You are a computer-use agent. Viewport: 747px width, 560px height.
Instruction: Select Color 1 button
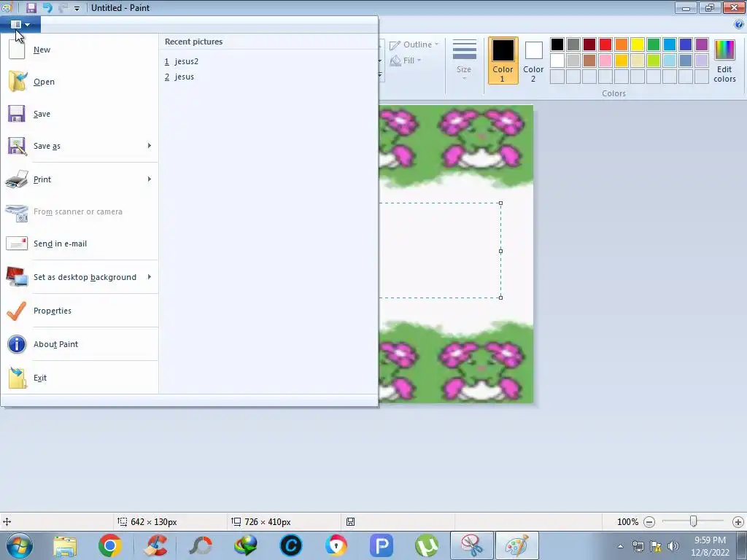(503, 61)
